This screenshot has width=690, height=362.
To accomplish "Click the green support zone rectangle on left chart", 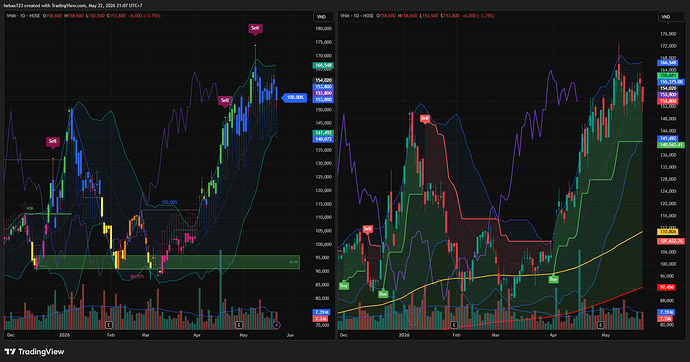I will click(x=167, y=262).
